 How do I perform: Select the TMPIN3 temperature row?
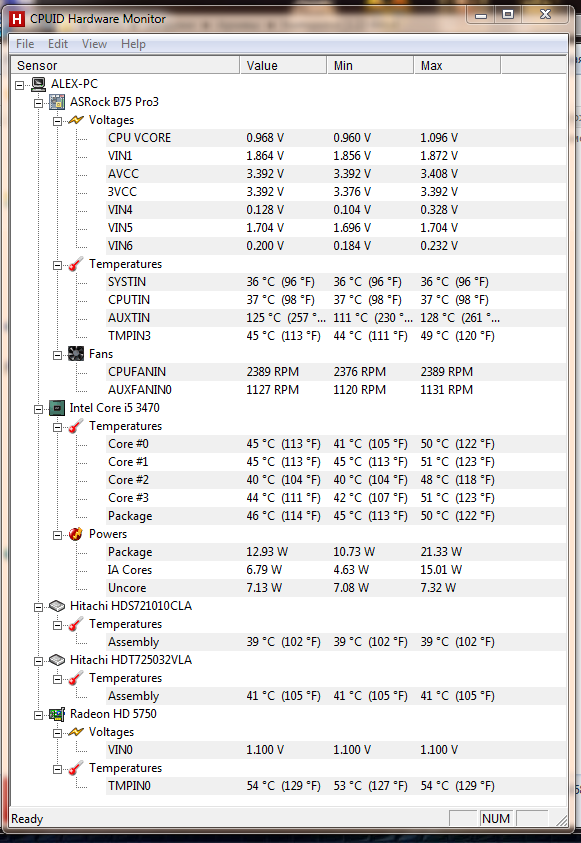point(336,336)
